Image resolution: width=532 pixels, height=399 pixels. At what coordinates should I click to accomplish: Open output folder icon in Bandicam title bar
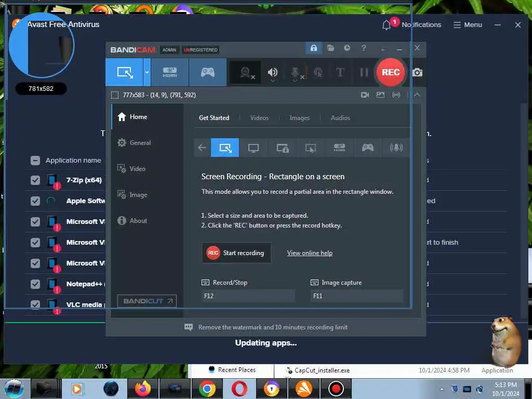click(330, 48)
